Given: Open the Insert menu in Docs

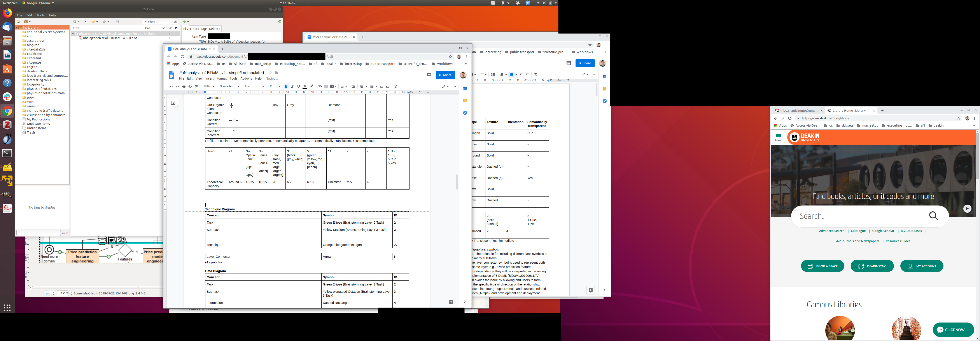Looking at the screenshot, I should coord(210,79).
